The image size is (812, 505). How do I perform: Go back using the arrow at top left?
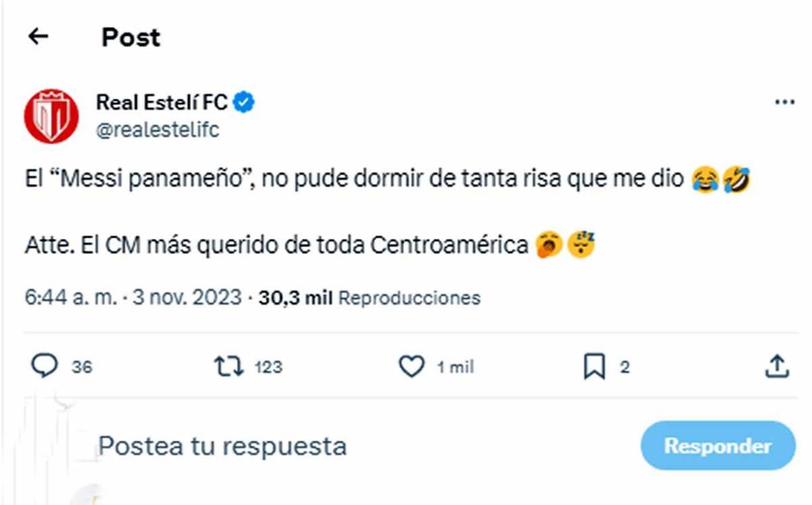pos(38,37)
